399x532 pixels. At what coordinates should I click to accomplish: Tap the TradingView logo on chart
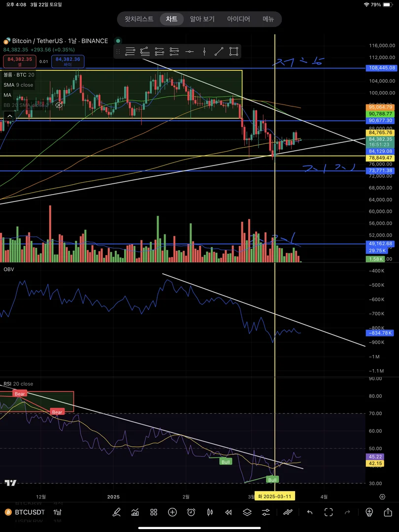[x=11, y=482]
